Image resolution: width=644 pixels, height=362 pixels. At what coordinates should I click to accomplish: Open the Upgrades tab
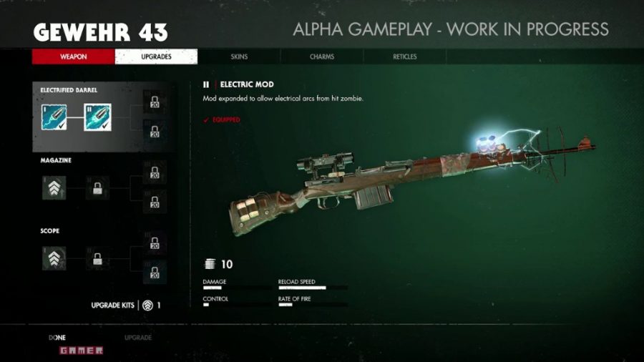156,57
